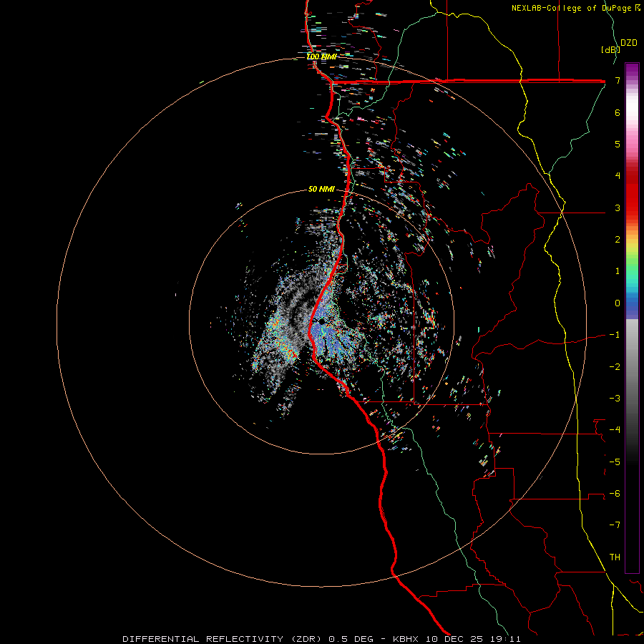Click the black radar site dot at center

pyautogui.click(x=321, y=321)
